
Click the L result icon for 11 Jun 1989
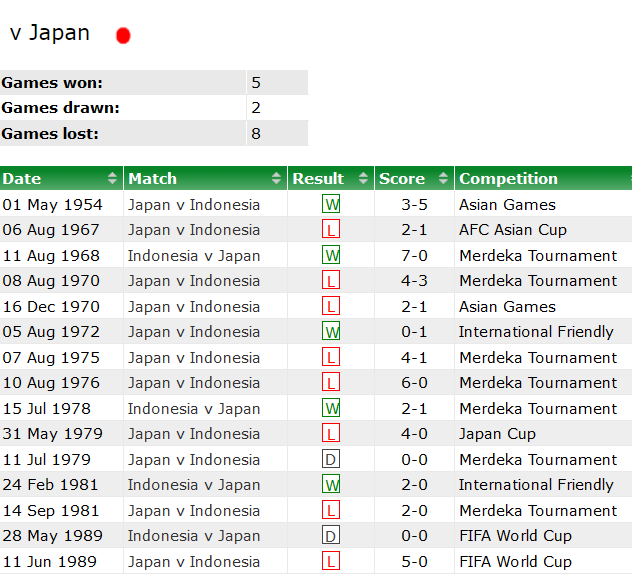tap(331, 561)
